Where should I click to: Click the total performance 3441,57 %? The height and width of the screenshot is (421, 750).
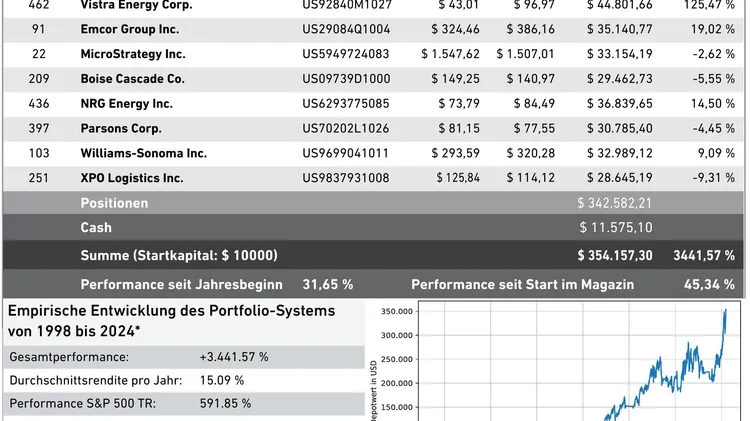(x=704, y=255)
